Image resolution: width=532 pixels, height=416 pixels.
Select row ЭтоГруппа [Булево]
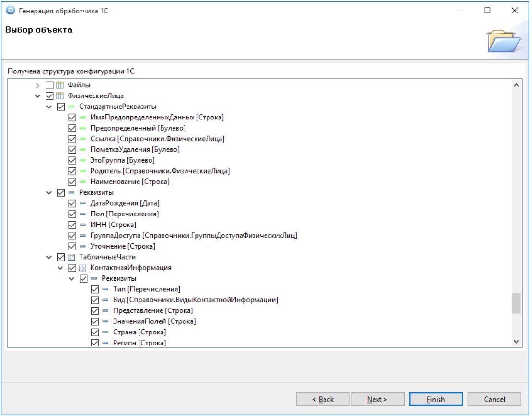pos(123,160)
